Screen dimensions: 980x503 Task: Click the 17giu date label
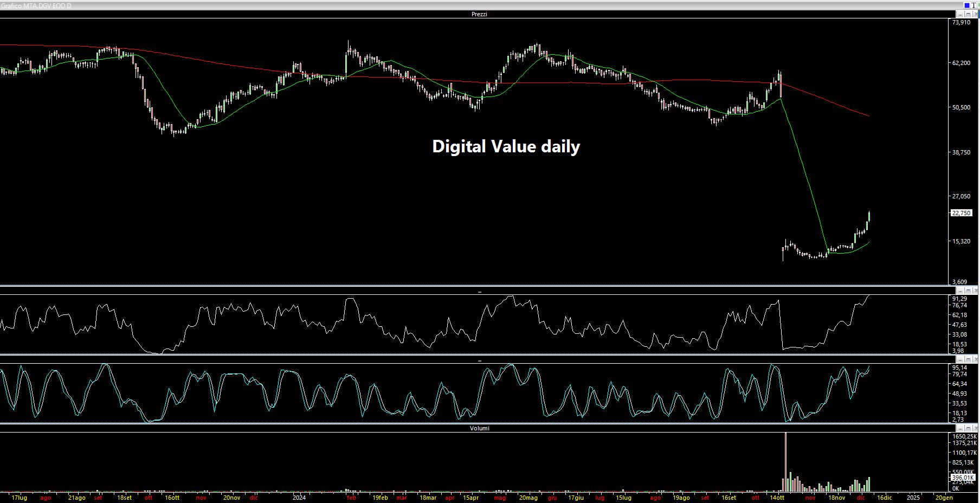pos(576,498)
